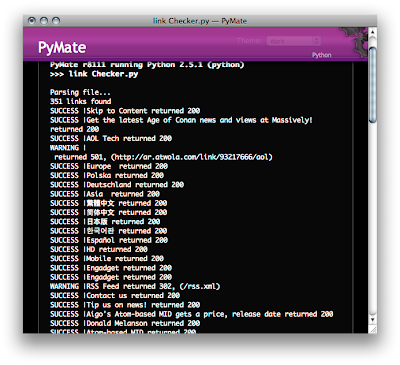Click the red close window button
Image resolution: width=400 pixels, height=365 pixels.
click(32, 21)
